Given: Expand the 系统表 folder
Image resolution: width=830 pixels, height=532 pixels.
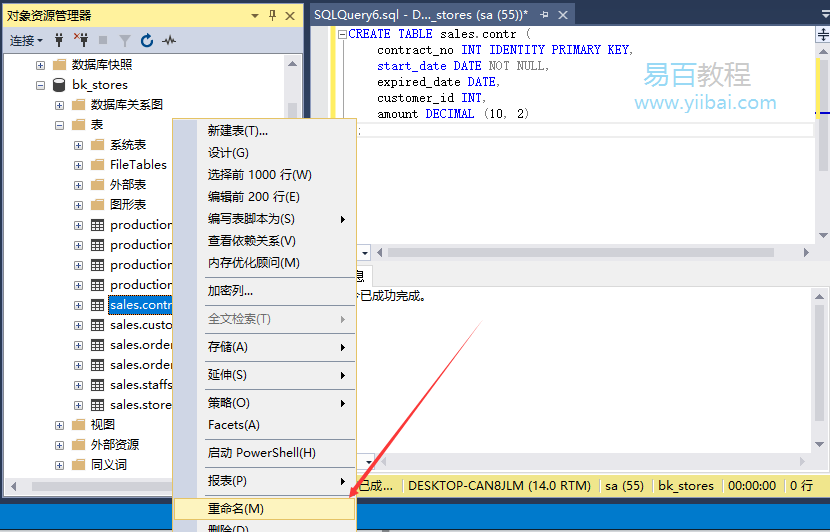Looking at the screenshot, I should [78, 145].
